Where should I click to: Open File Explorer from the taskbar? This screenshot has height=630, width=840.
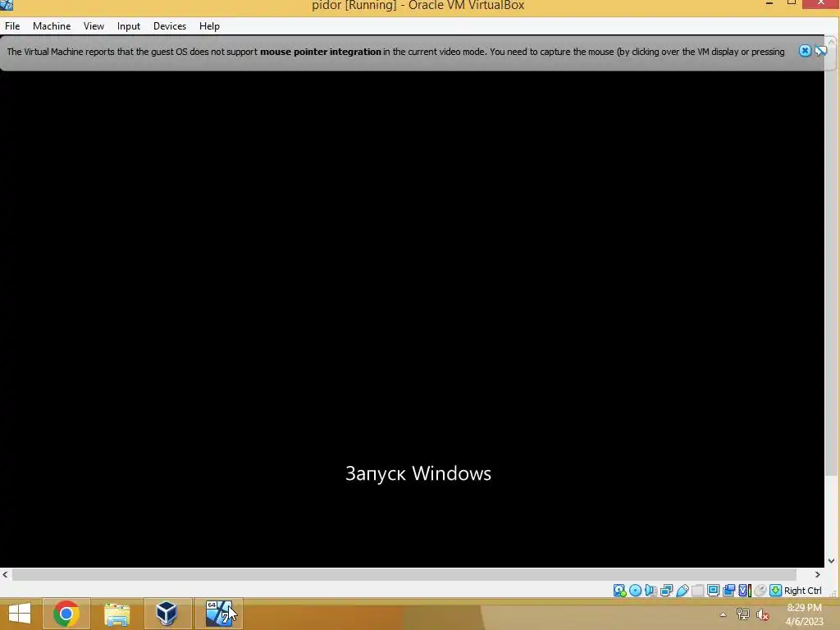[116, 614]
